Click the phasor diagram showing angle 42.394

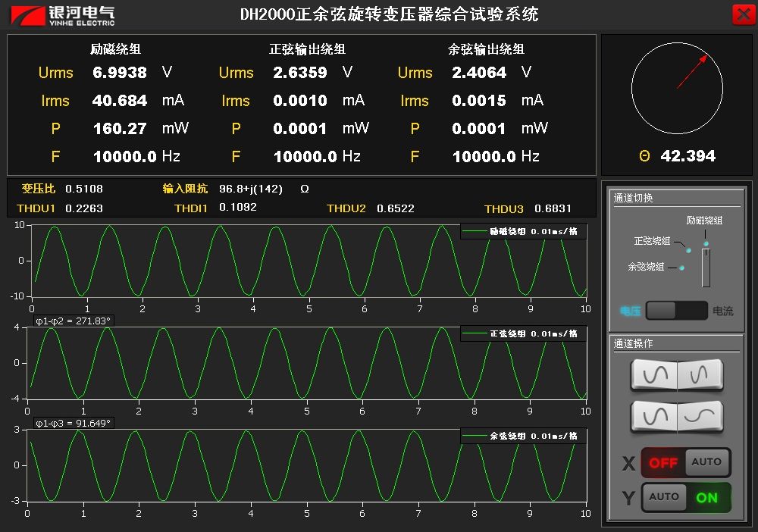pos(678,87)
